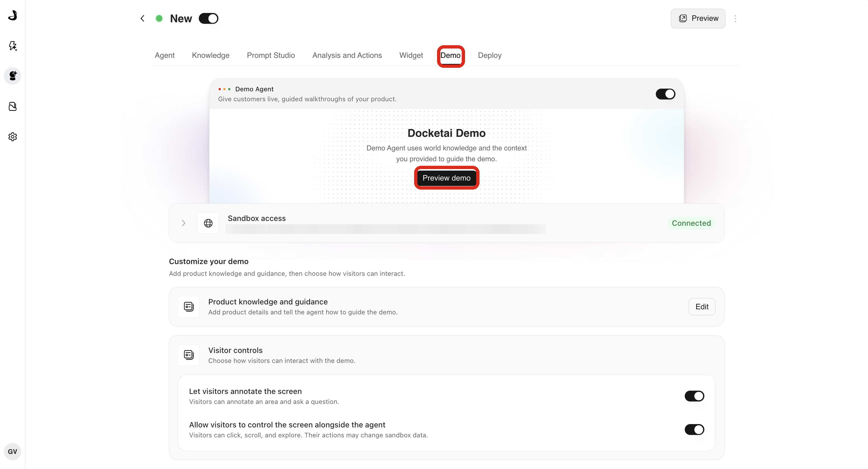Click the Preview demo button
Image resolution: width=868 pixels, height=469 pixels.
coord(446,178)
